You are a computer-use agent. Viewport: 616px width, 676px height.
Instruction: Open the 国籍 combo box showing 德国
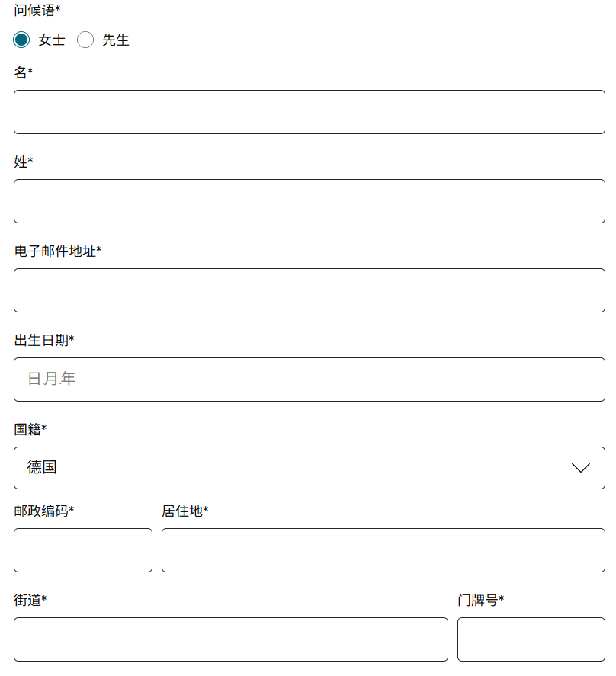(x=297, y=468)
